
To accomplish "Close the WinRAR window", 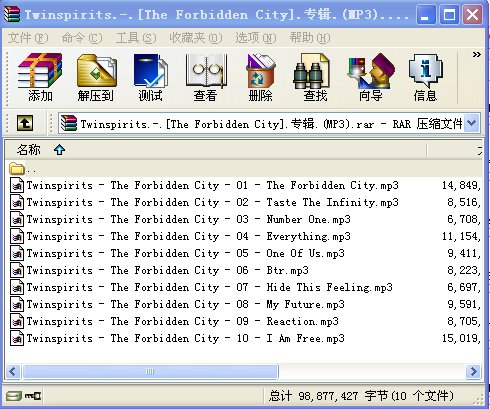I will click(x=472, y=14).
